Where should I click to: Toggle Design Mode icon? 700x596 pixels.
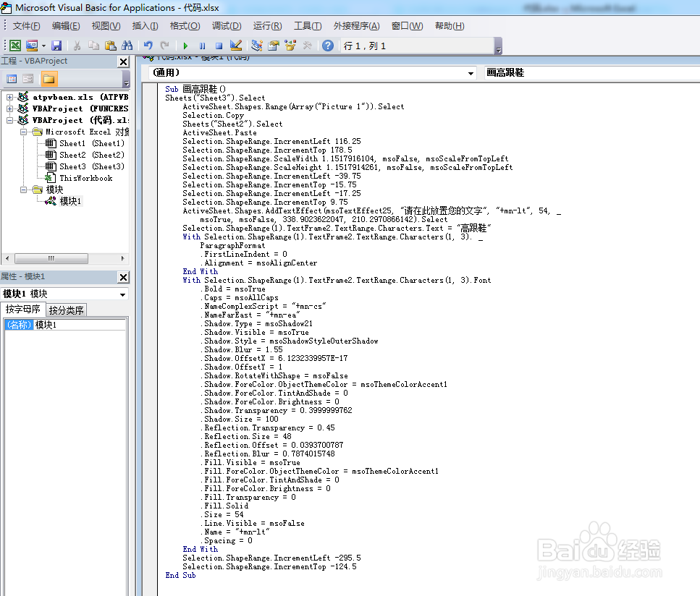(x=236, y=46)
